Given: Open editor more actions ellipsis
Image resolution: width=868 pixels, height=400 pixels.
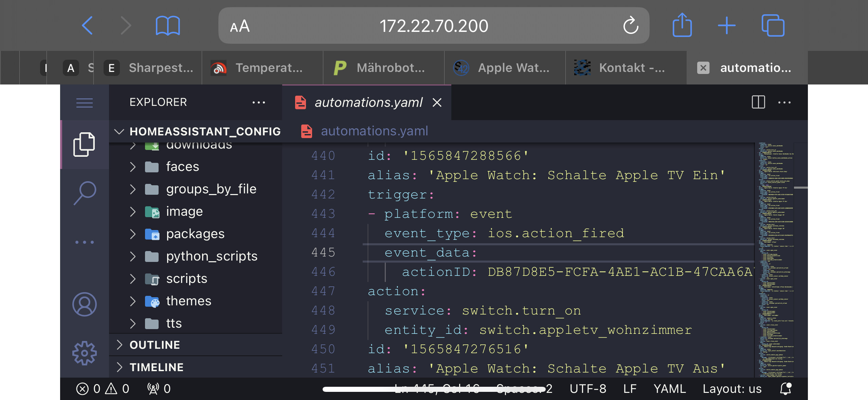Looking at the screenshot, I should [x=784, y=102].
